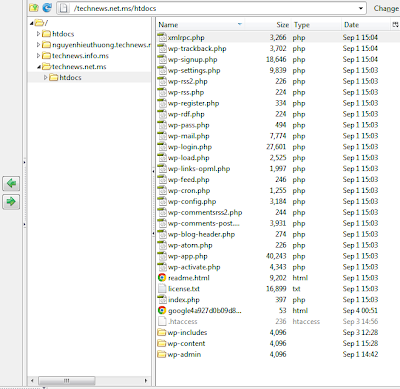Select the wp-login.php file icon
This screenshot has width=400, height=389.
162,147
